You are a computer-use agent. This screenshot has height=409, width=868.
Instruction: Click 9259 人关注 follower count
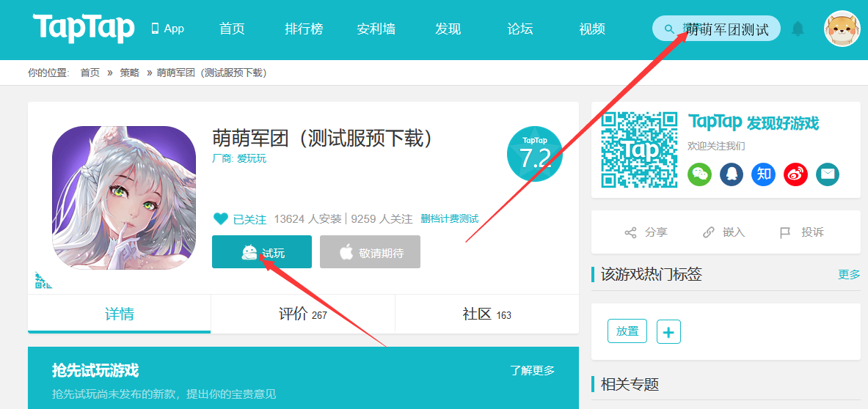(x=382, y=219)
